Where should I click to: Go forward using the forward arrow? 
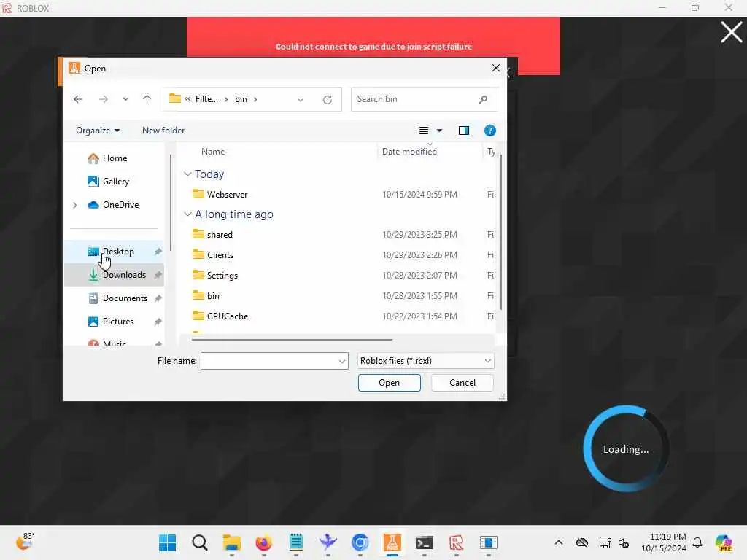point(103,99)
